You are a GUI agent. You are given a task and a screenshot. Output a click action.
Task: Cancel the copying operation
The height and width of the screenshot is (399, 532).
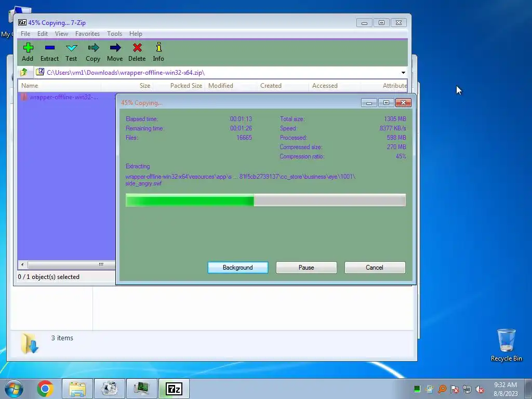point(375,268)
